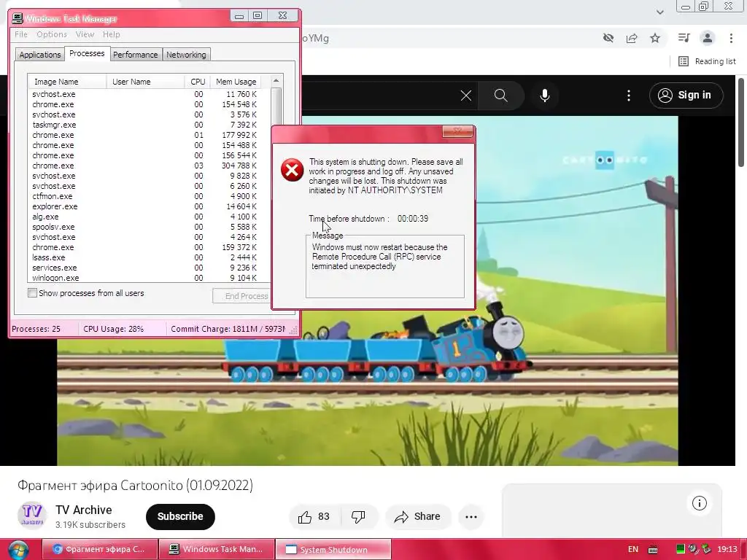Select the lsass.exe process row

tap(149, 257)
